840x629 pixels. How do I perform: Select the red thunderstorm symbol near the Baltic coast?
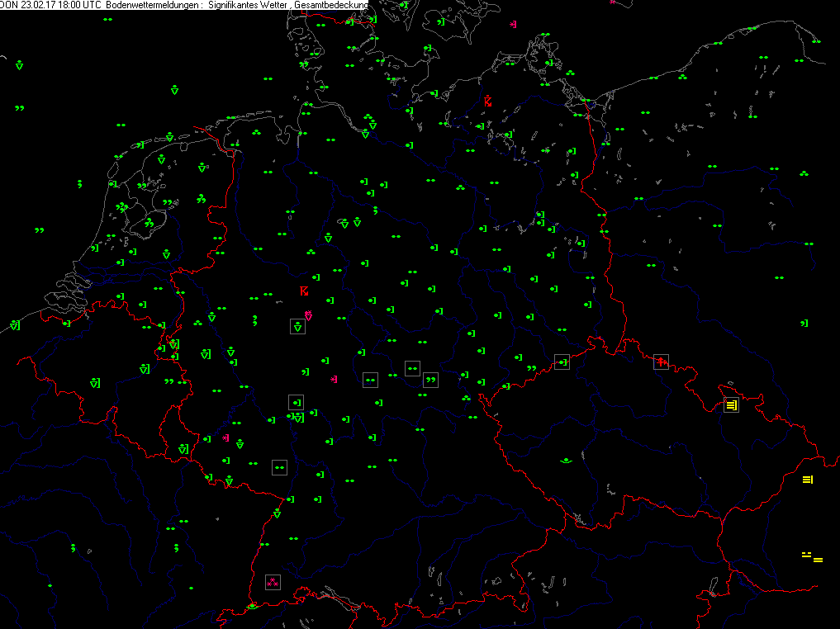coord(488,102)
